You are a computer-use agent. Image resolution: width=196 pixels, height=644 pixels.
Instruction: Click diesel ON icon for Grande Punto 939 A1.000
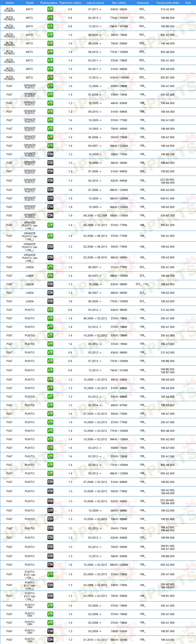pyautogui.click(x=50, y=198)
